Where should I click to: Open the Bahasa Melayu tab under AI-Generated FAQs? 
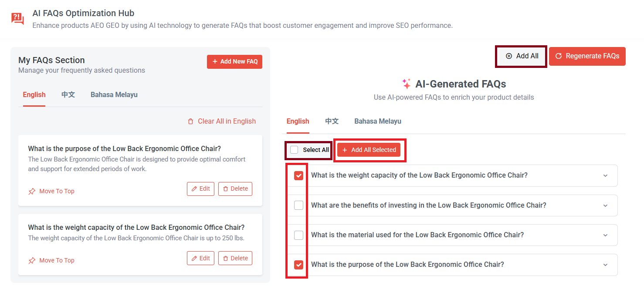click(x=377, y=121)
